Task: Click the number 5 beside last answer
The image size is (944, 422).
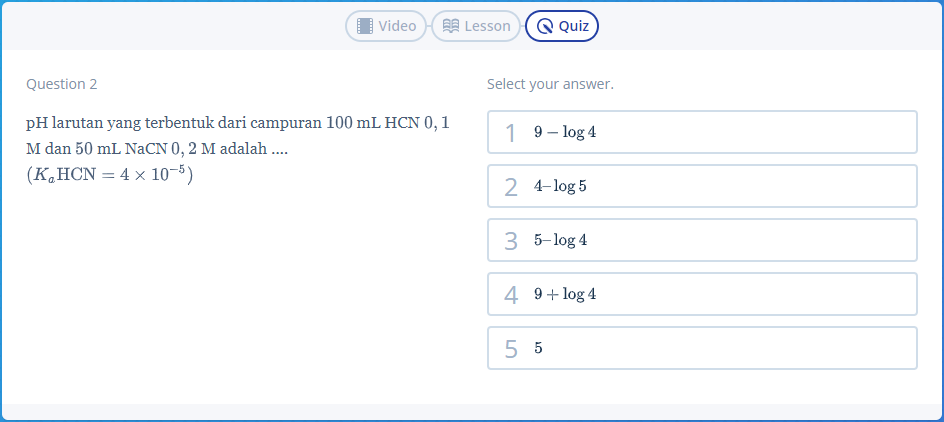Action: (x=511, y=349)
